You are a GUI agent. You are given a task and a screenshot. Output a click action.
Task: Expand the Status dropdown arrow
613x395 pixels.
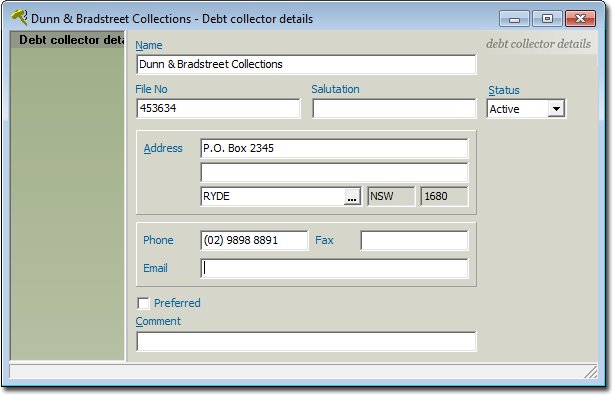[x=556, y=109]
